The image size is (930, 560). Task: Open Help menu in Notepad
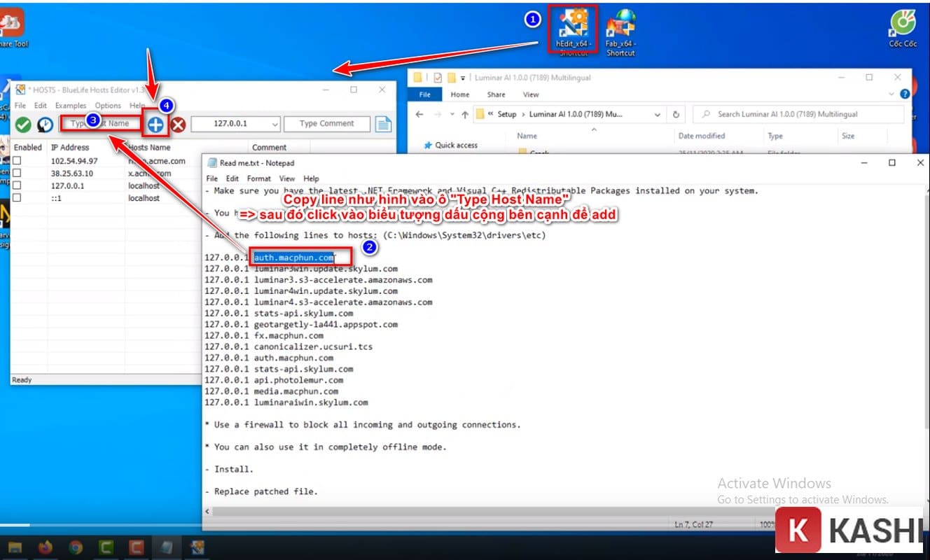coord(311,178)
